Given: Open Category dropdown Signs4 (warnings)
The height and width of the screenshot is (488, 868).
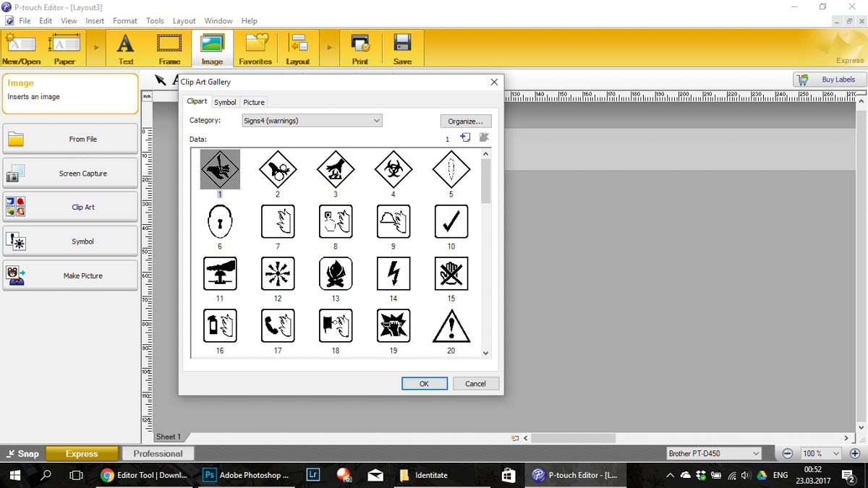Looking at the screenshot, I should [x=312, y=121].
